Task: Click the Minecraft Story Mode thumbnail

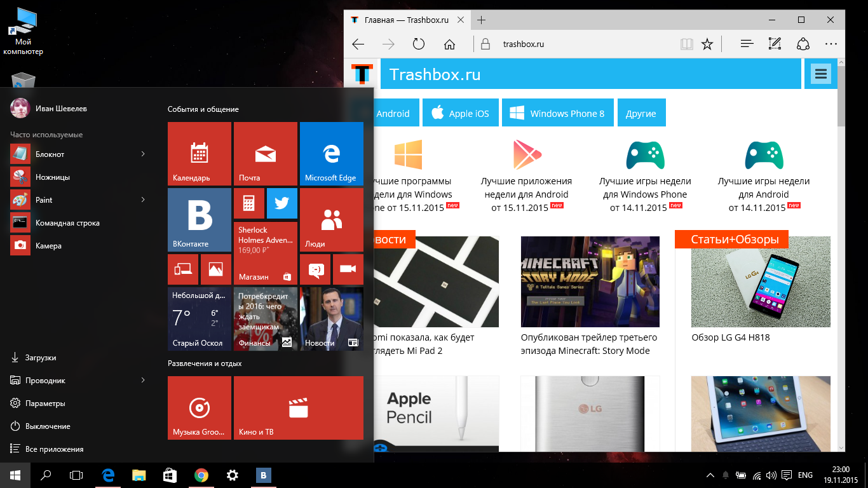Action: [x=590, y=281]
